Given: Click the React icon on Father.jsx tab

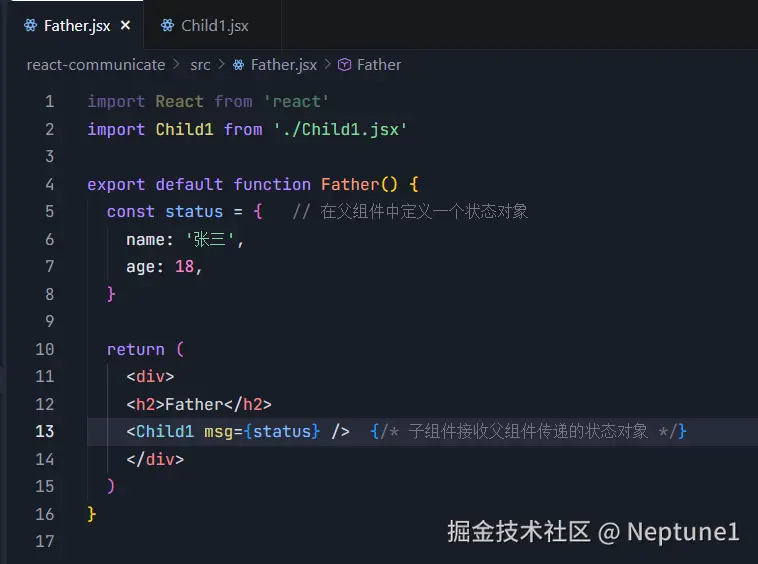Looking at the screenshot, I should pos(31,26).
